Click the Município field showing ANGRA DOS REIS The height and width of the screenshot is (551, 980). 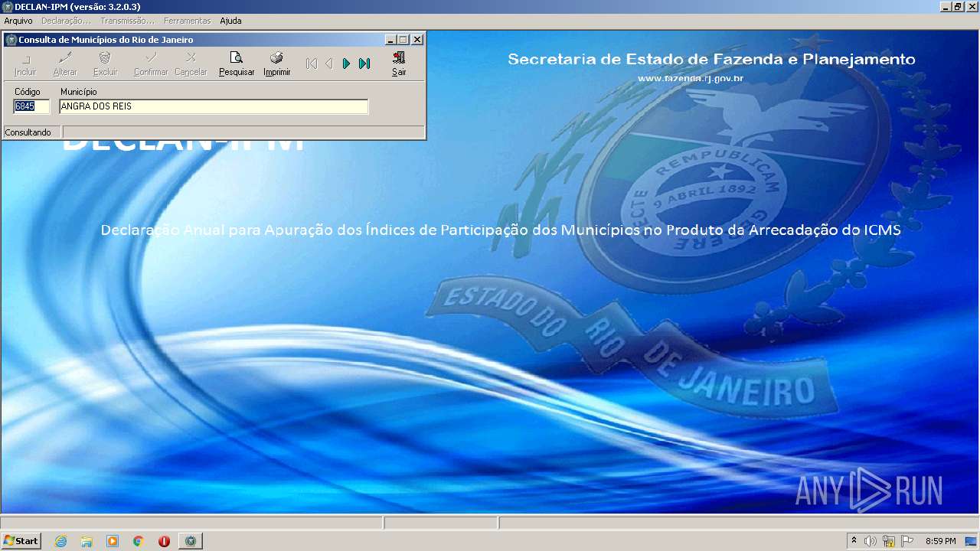214,106
